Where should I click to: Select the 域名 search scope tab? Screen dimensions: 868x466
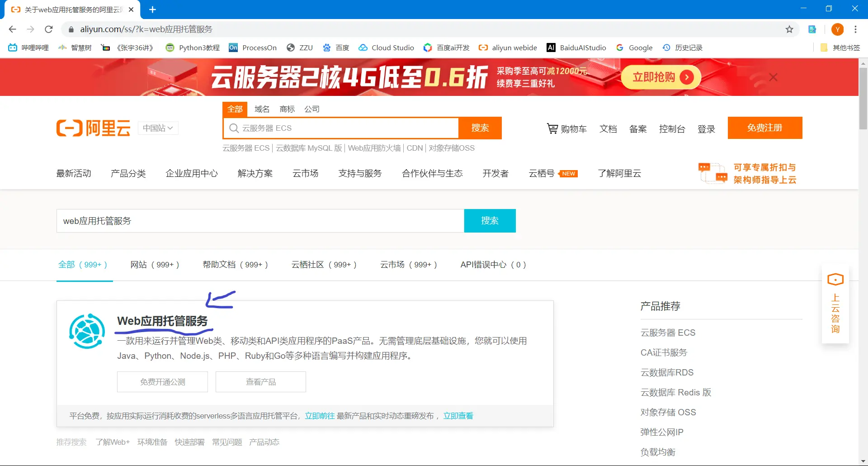tap(262, 109)
